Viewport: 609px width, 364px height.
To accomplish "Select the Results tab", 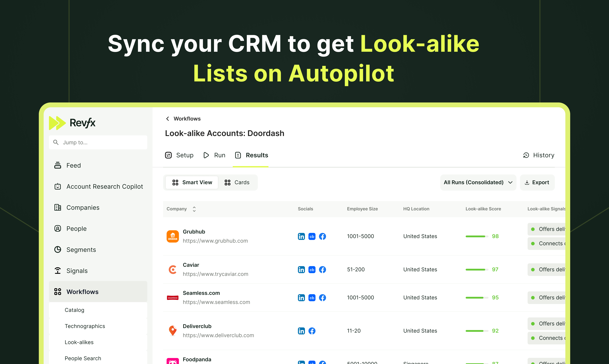I will (252, 155).
